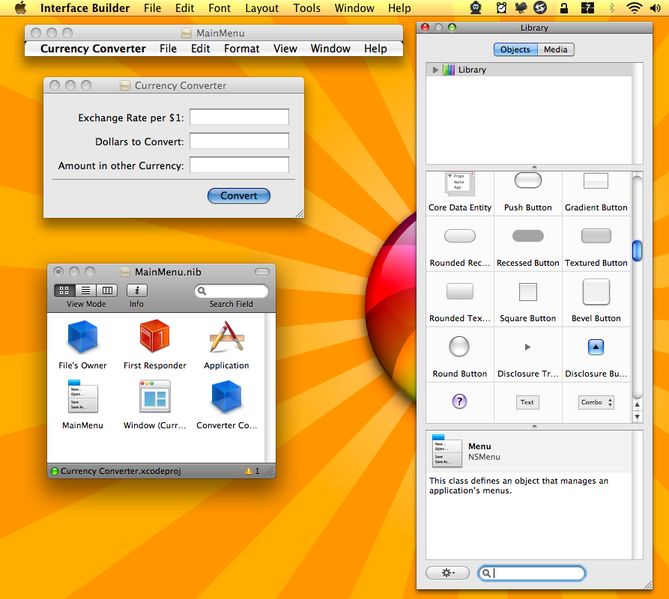Open the gear action menu in Library

coord(448,573)
